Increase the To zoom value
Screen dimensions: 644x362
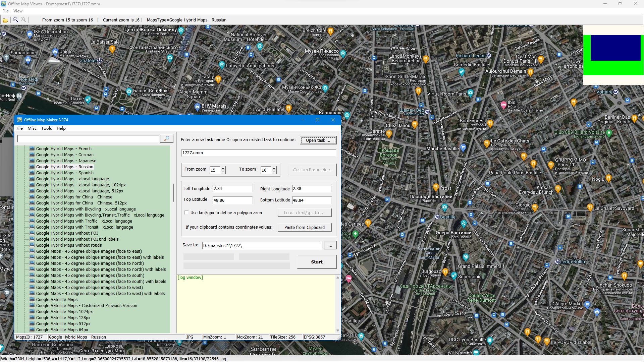[274, 168]
